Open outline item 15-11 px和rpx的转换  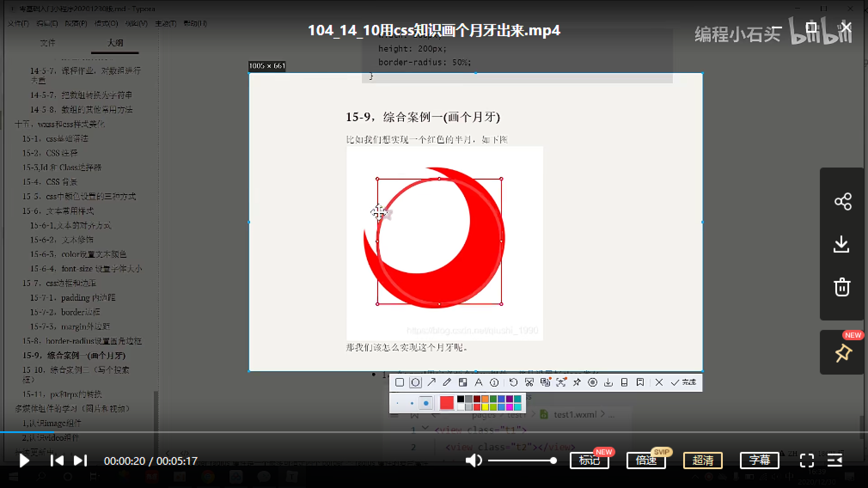click(62, 394)
